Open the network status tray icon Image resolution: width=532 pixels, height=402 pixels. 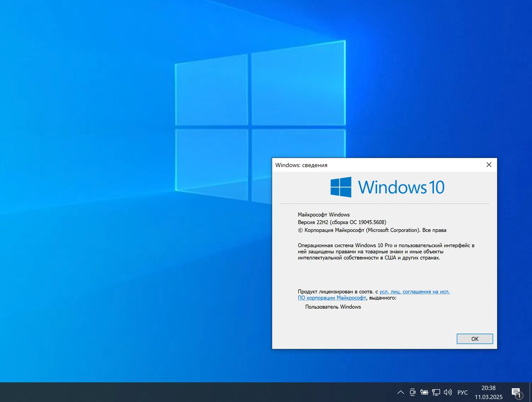pos(436,392)
